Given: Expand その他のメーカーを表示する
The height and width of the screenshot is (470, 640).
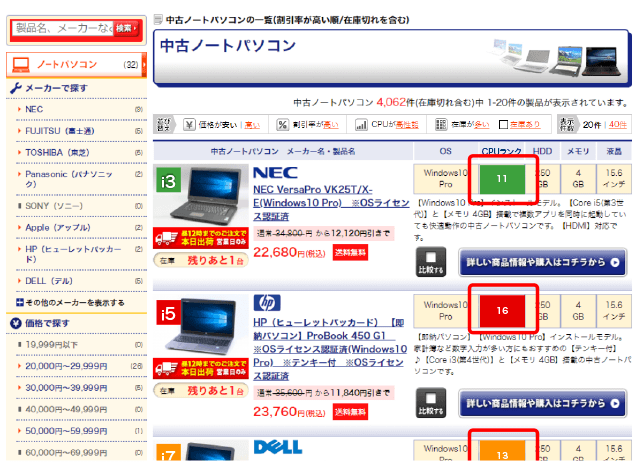Looking at the screenshot, I should click(70, 303).
